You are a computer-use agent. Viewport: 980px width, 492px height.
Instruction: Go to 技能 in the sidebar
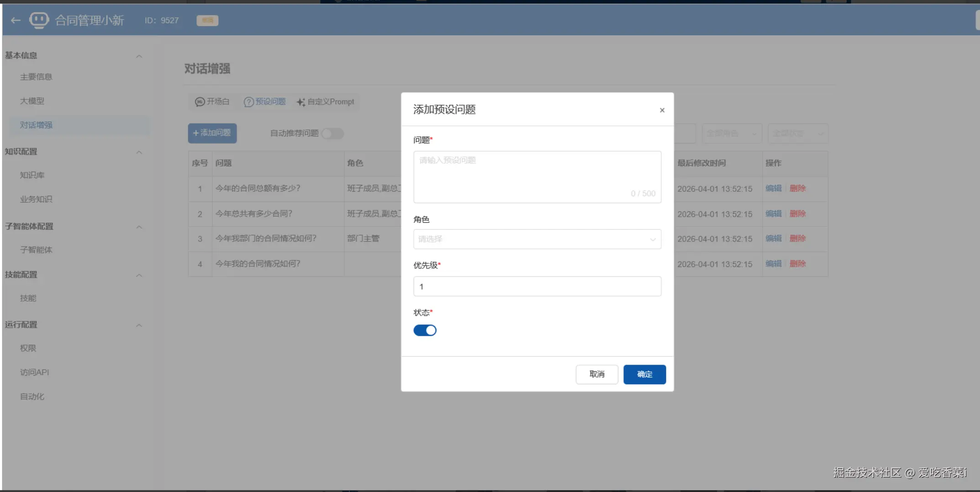click(28, 298)
